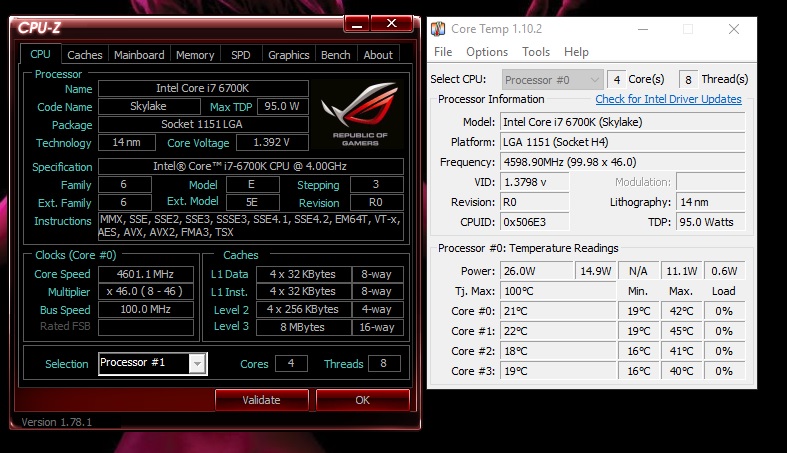Click the Level 2 value '4 x 256 KBytes'
787x453 pixels.
pos(303,309)
